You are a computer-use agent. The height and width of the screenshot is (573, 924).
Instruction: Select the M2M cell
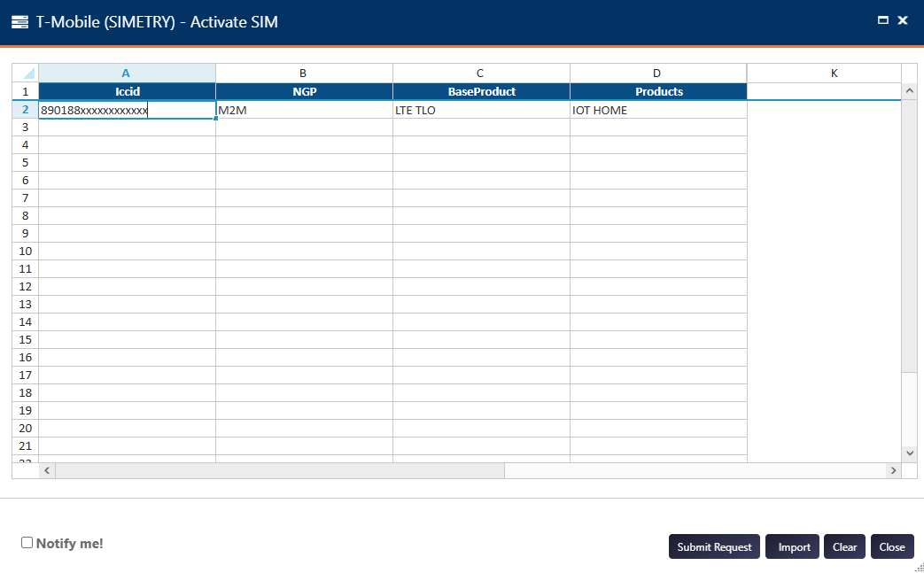point(304,110)
